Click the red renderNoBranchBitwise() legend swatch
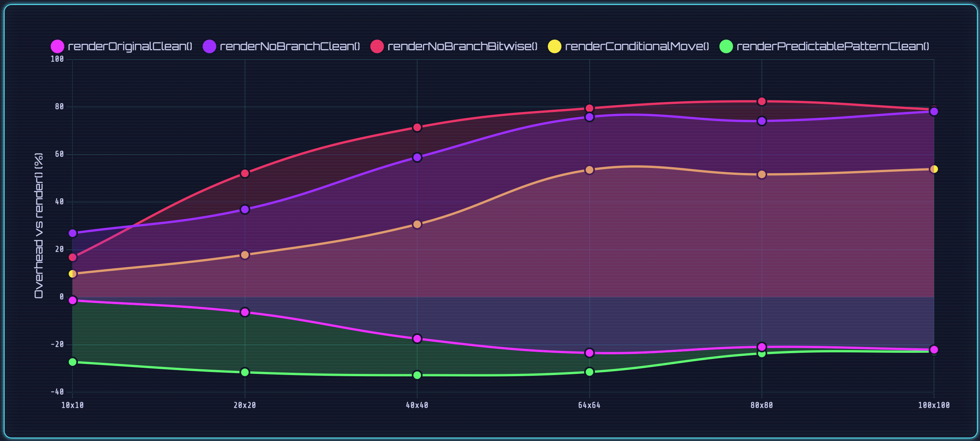 [377, 46]
